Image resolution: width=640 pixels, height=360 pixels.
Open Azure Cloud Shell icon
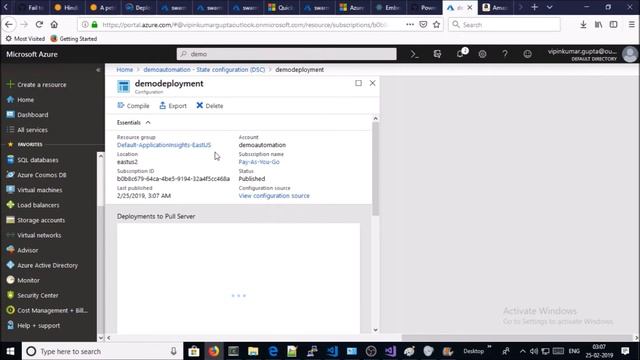click(415, 54)
